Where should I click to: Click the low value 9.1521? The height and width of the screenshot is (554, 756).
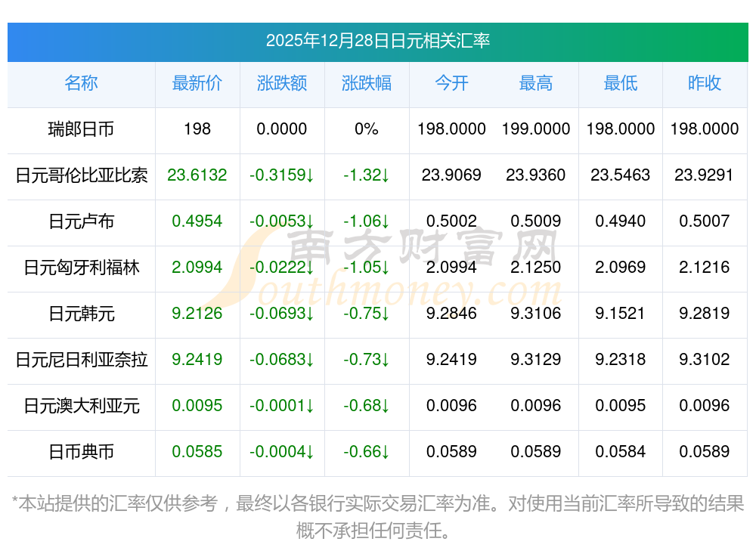pos(621,314)
